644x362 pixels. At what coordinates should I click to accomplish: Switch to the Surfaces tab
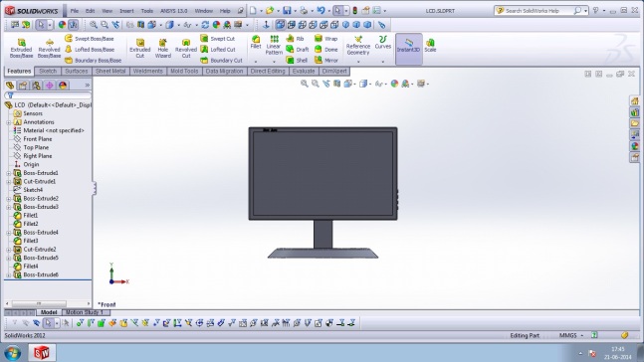click(x=77, y=71)
